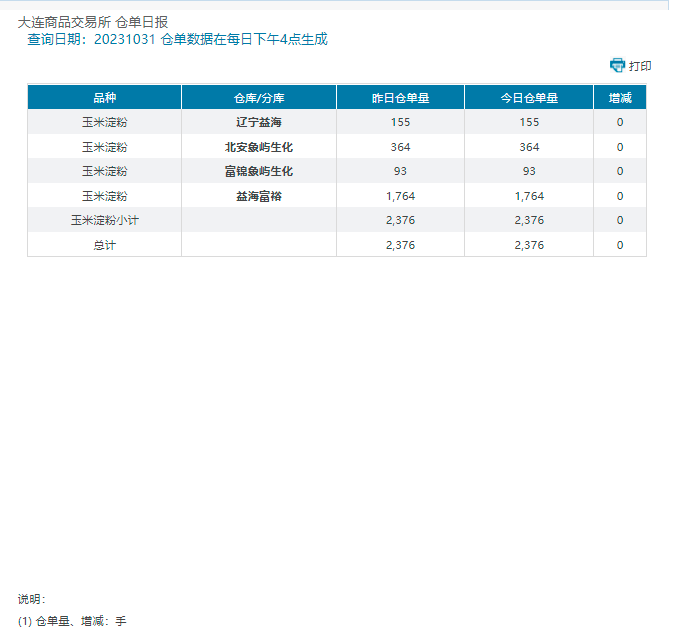Viewport: 688px width, 639px height.
Task: Click the 大连商品交易所 仓单日报 title
Action: click(93, 21)
